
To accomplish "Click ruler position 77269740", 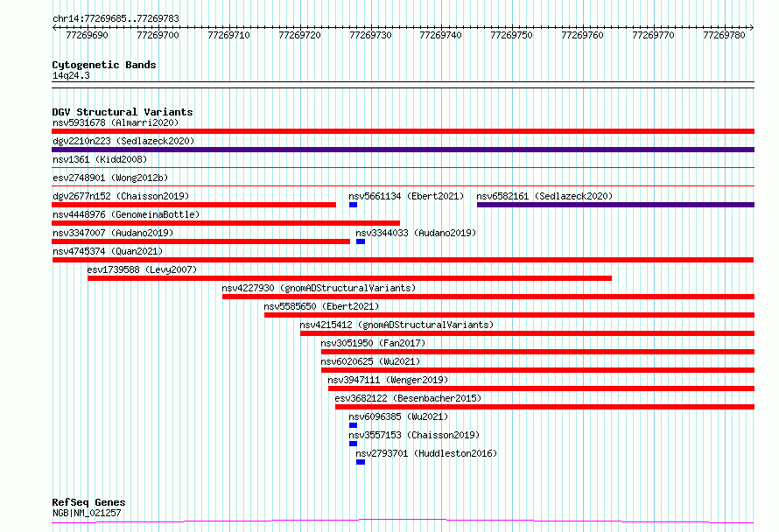I will point(440,35).
